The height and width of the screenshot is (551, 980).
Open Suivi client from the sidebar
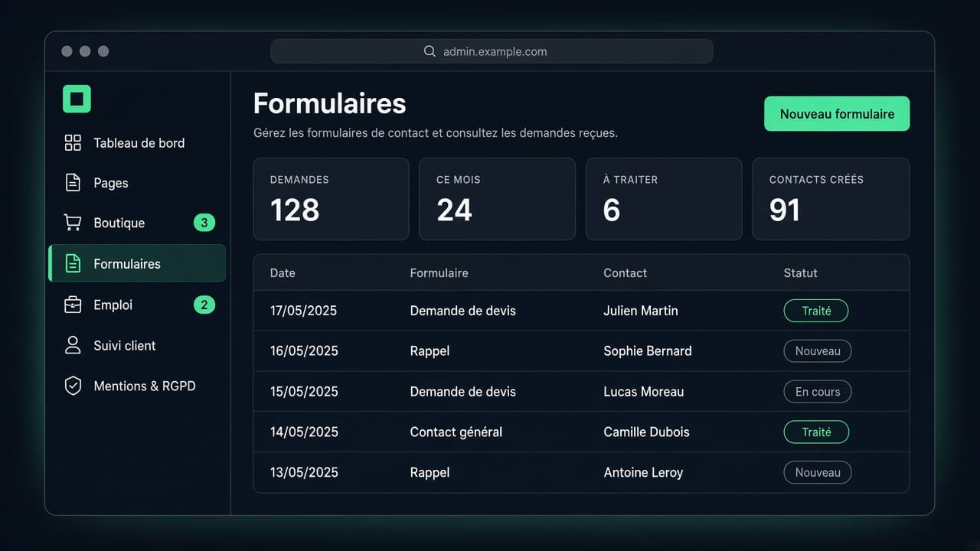coord(137,345)
